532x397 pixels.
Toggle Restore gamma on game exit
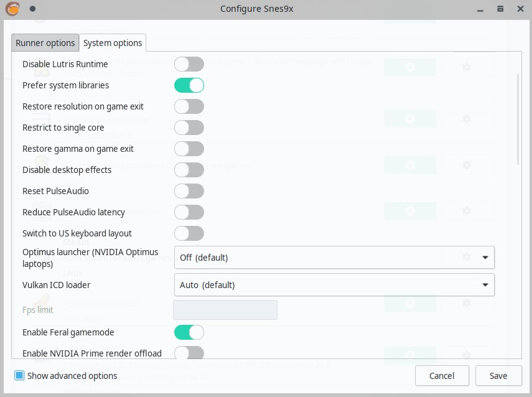point(189,149)
